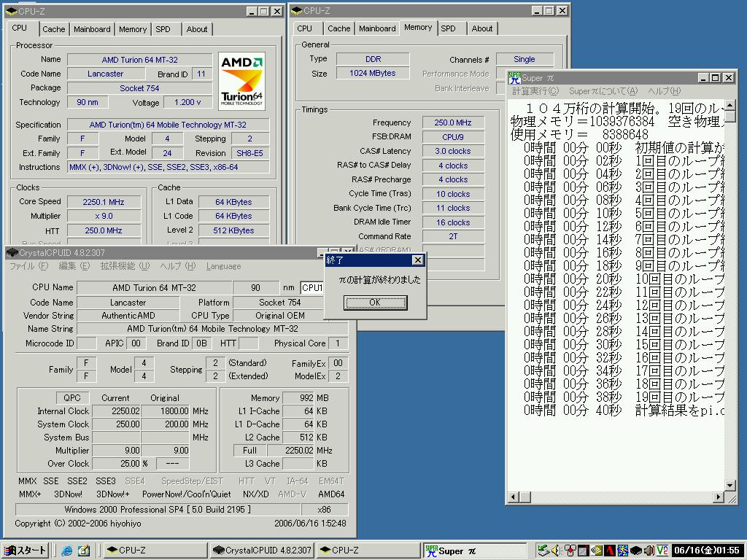This screenshot has width=747, height=560.
Task: Open the 計算実行 (C) menu in Super π
Action: point(535,91)
